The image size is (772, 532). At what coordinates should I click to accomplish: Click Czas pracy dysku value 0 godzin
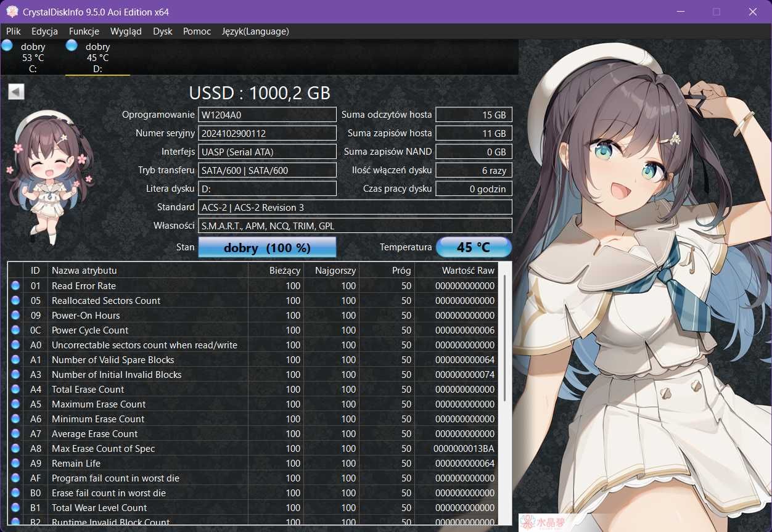pos(474,189)
